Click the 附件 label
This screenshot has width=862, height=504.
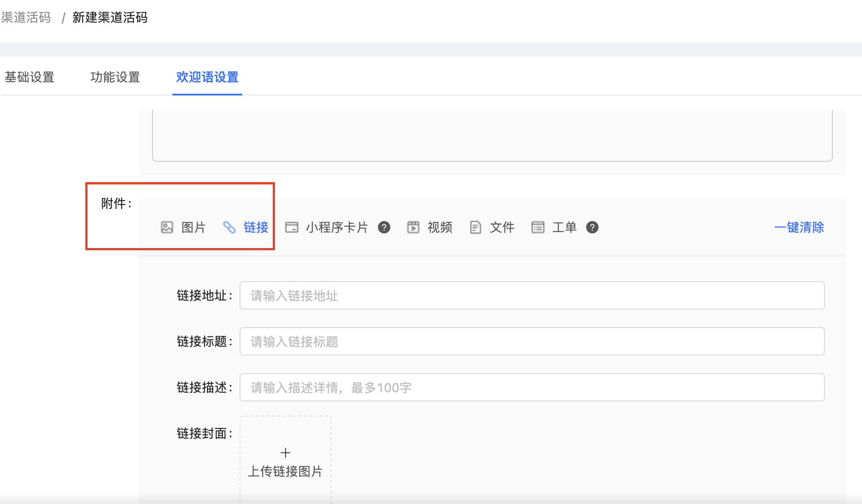pyautogui.click(x=116, y=203)
